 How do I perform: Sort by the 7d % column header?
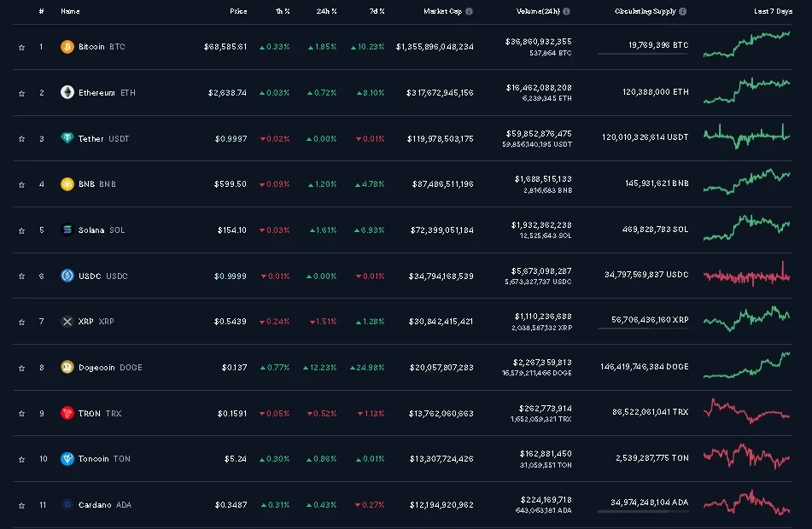376,12
